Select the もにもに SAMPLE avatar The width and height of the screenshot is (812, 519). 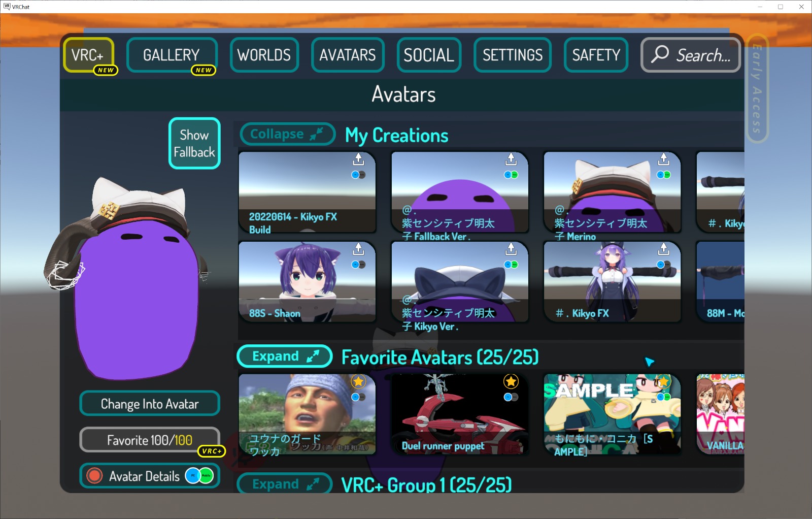[612, 414]
